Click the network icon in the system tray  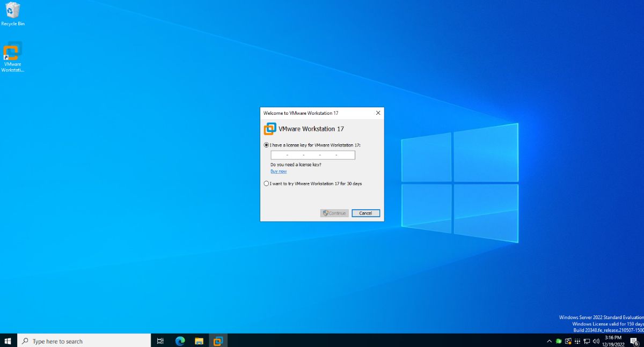coord(588,341)
